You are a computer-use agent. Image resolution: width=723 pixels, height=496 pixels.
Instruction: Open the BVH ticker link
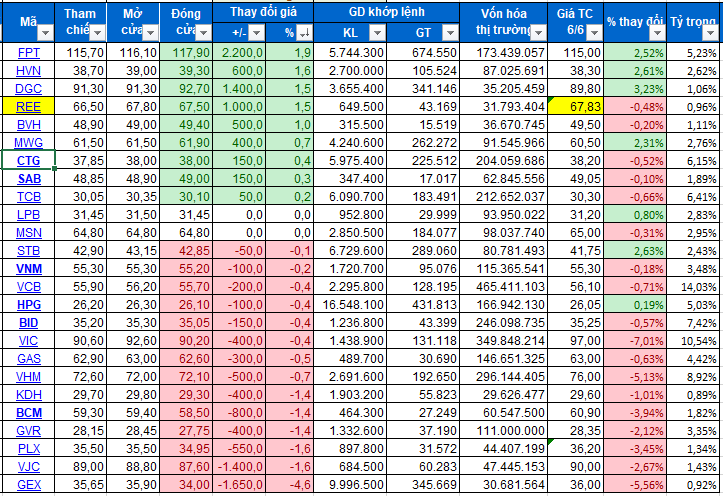pyautogui.click(x=29, y=125)
